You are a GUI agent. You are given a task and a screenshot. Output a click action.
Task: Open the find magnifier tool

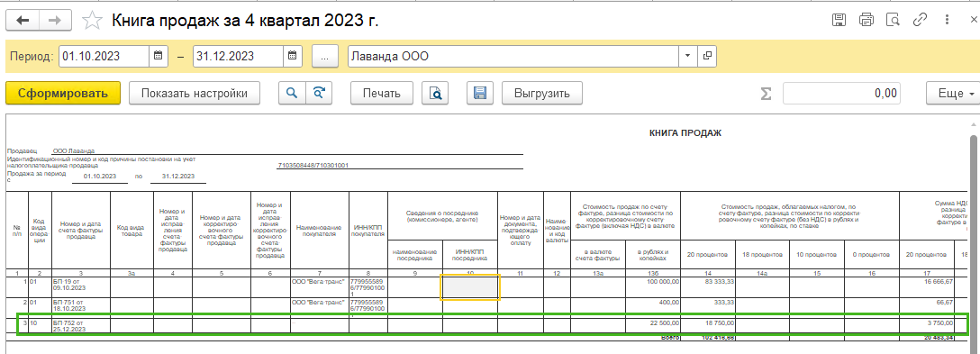[291, 93]
